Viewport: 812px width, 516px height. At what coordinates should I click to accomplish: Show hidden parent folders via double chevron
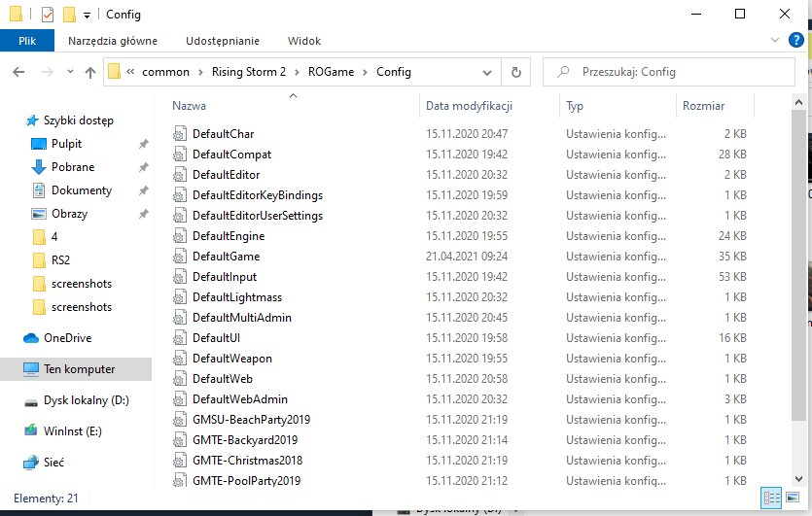(130, 72)
